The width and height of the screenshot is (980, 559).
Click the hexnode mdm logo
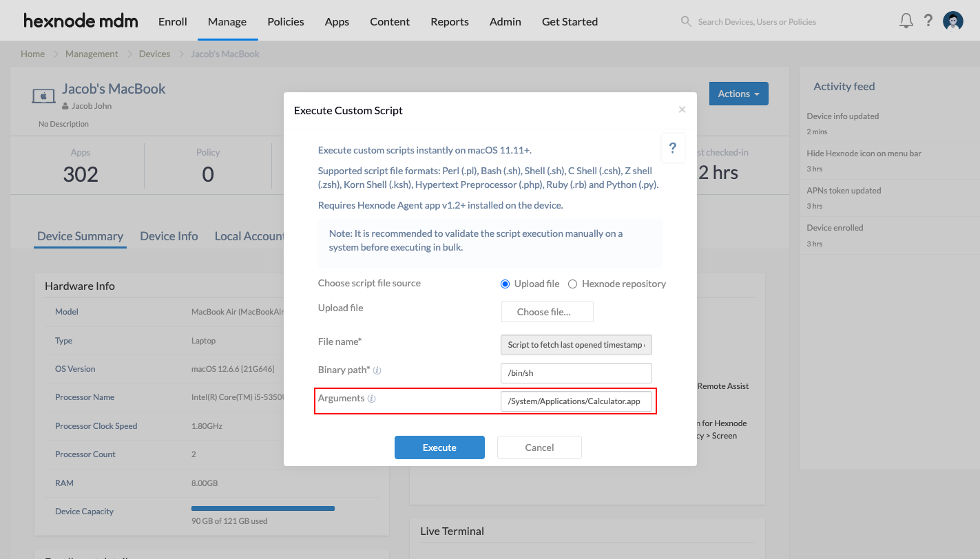point(81,21)
